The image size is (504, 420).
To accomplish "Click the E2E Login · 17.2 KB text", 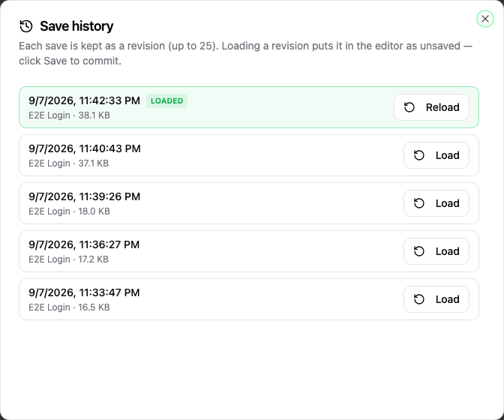I will coord(68,259).
